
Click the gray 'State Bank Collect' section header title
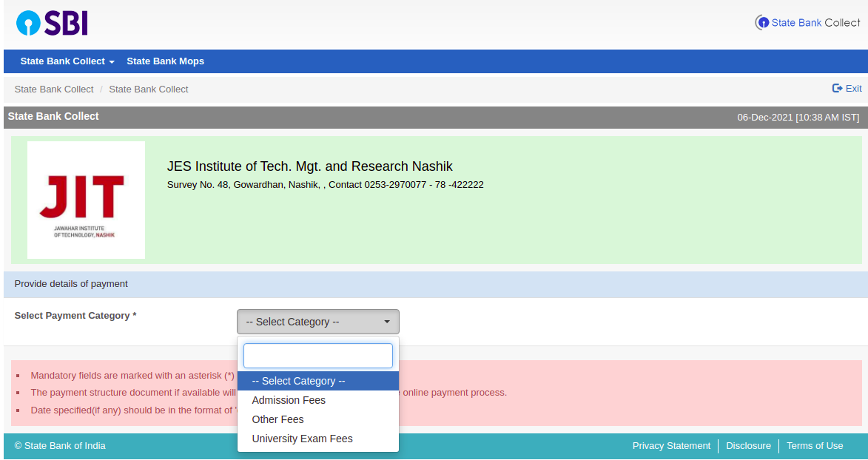click(x=53, y=116)
